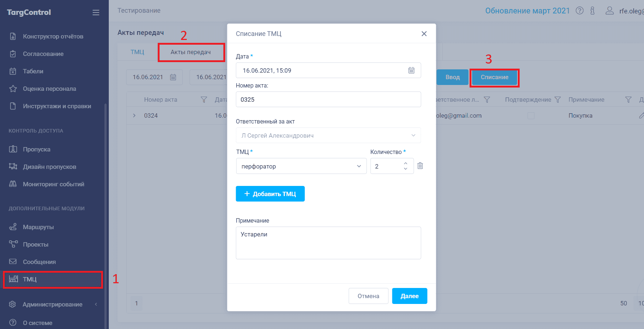
Task: Click the Номер акта field 0325
Action: point(328,99)
